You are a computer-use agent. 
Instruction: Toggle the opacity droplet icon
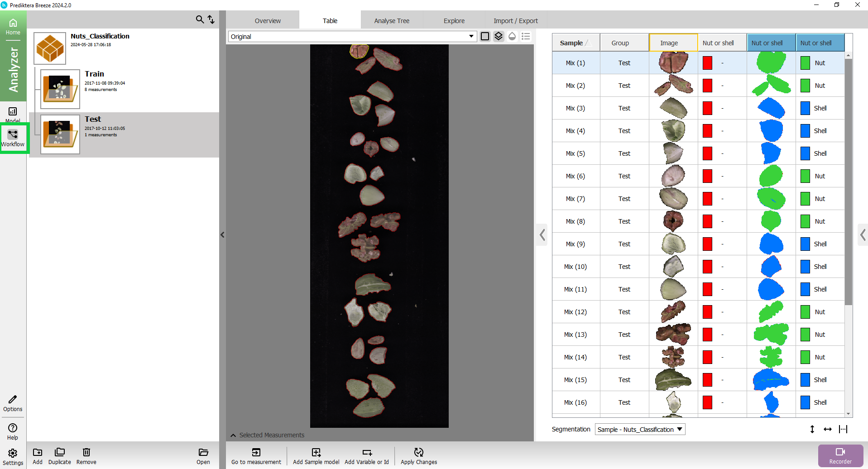point(512,36)
